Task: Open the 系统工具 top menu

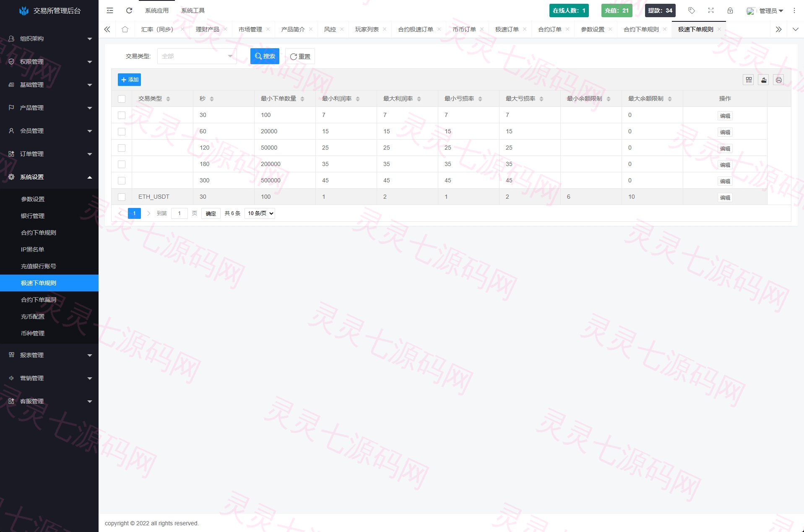Action: [193, 10]
